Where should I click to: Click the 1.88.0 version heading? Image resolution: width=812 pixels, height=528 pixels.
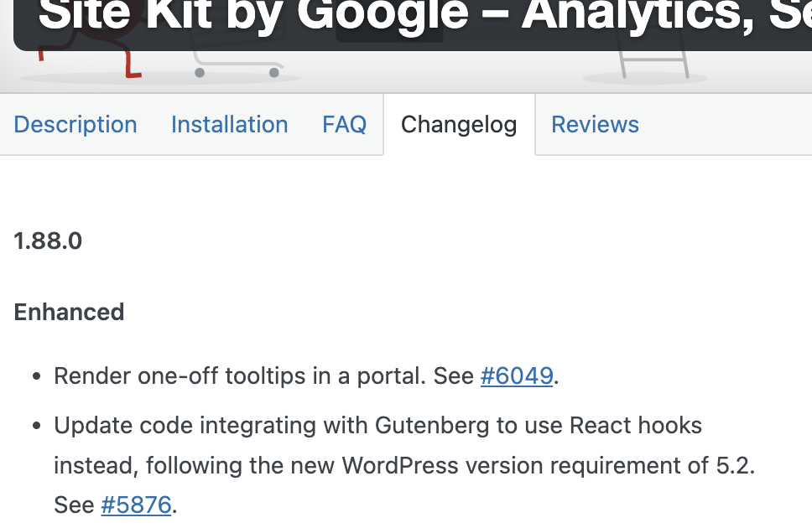pos(48,241)
